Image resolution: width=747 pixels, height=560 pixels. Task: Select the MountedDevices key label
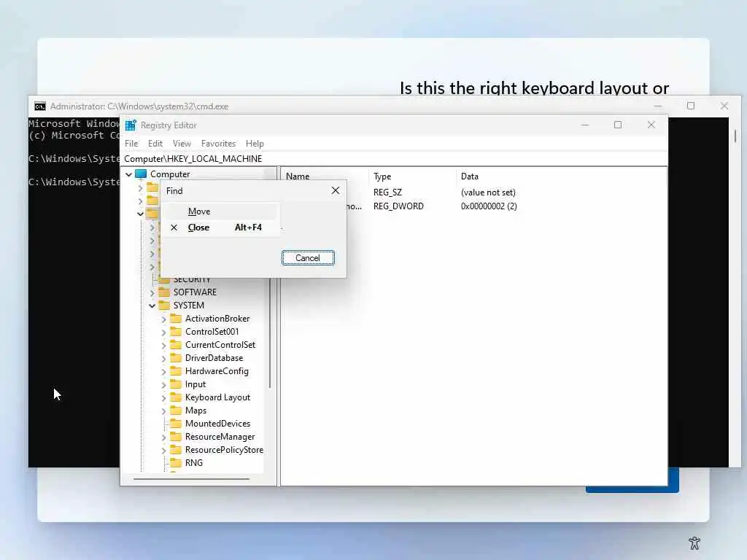pos(217,424)
